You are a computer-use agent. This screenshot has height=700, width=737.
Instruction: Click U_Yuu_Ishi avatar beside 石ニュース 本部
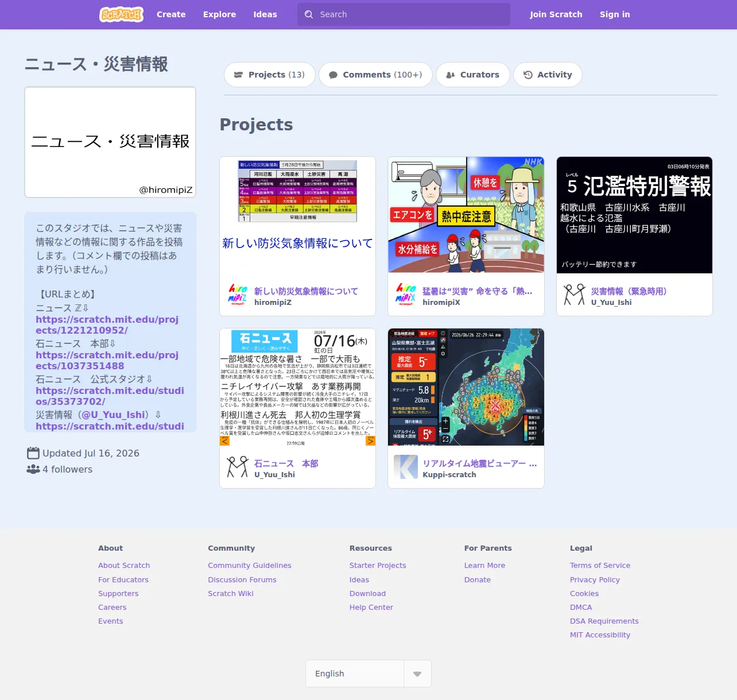coord(237,467)
